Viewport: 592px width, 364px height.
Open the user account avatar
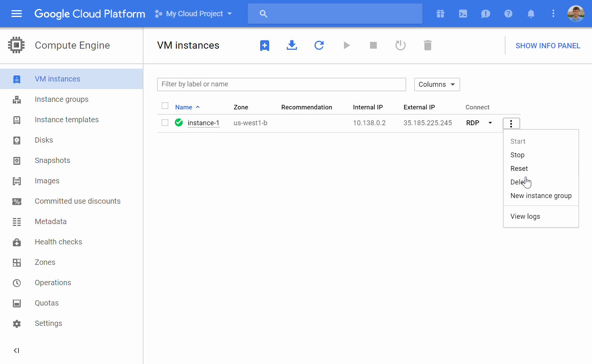point(576,14)
